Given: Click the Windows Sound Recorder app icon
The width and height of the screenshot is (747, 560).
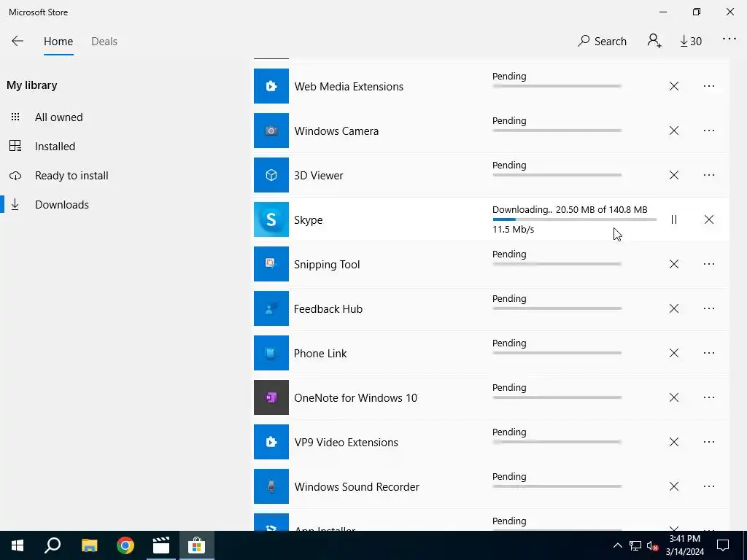Looking at the screenshot, I should pyautogui.click(x=271, y=486).
